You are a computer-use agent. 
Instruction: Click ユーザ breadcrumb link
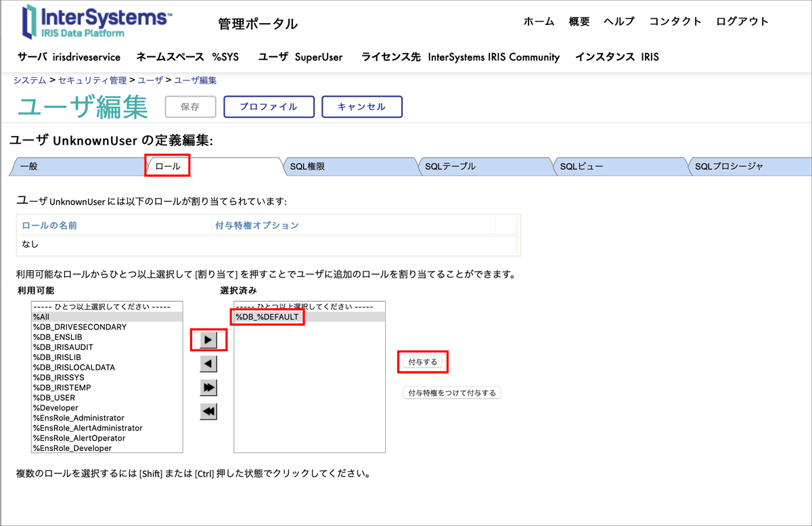(150, 80)
